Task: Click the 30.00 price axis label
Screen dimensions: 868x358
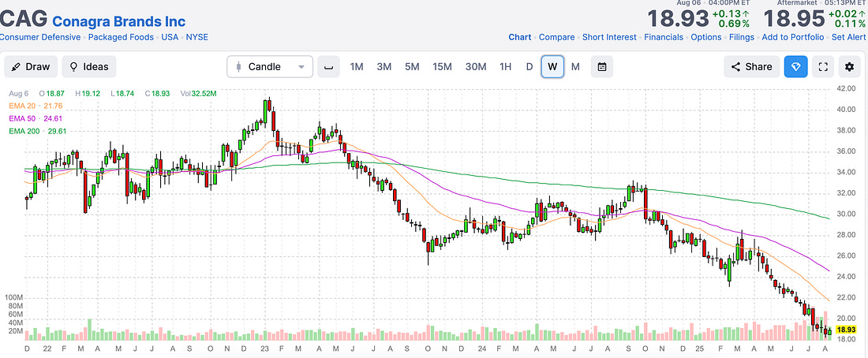Action: tap(847, 214)
